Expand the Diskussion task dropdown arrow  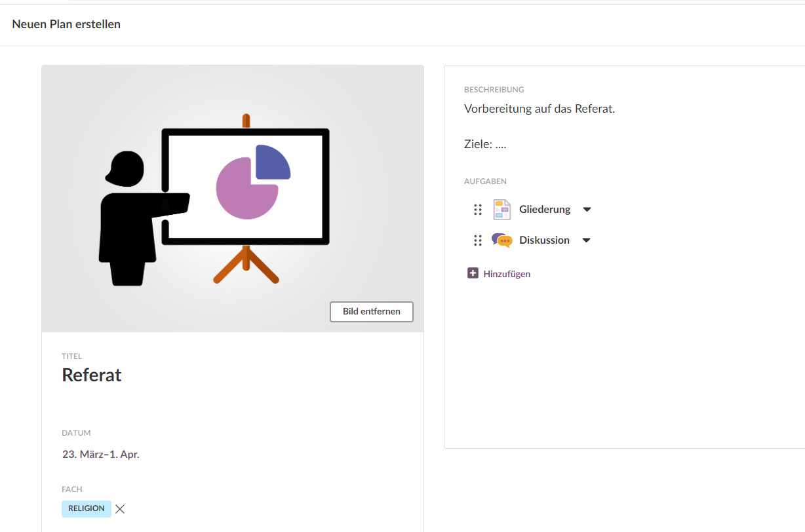tap(586, 240)
